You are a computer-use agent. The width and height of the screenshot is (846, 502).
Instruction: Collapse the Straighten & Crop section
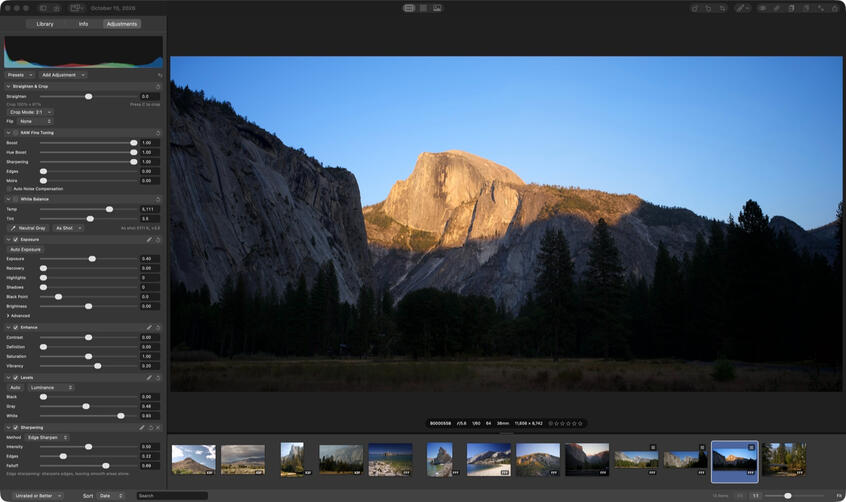(x=8, y=86)
